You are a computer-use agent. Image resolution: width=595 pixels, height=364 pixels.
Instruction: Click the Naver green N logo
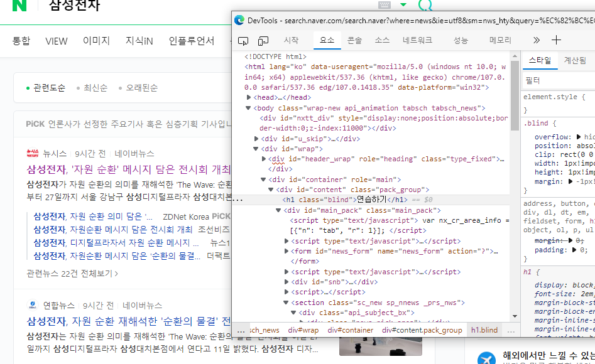click(x=19, y=5)
